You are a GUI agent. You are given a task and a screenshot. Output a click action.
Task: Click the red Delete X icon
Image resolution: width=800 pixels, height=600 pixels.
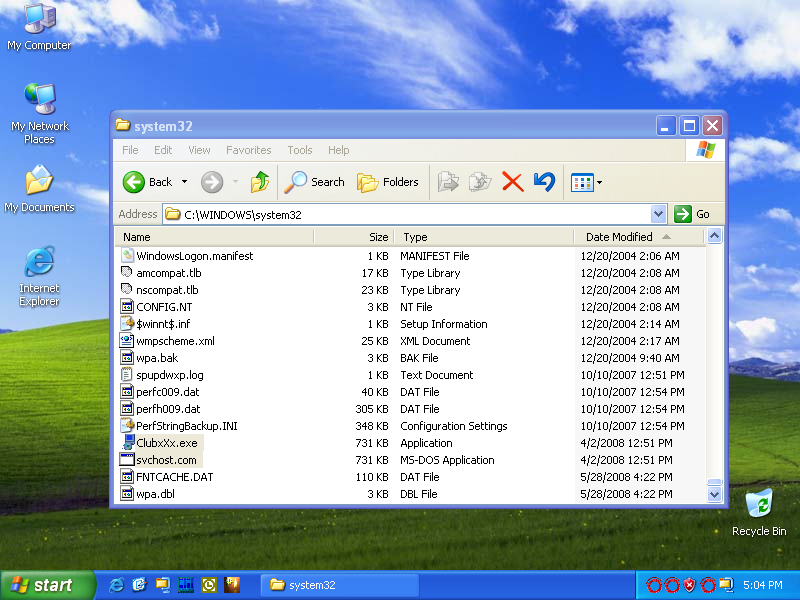pyautogui.click(x=513, y=182)
